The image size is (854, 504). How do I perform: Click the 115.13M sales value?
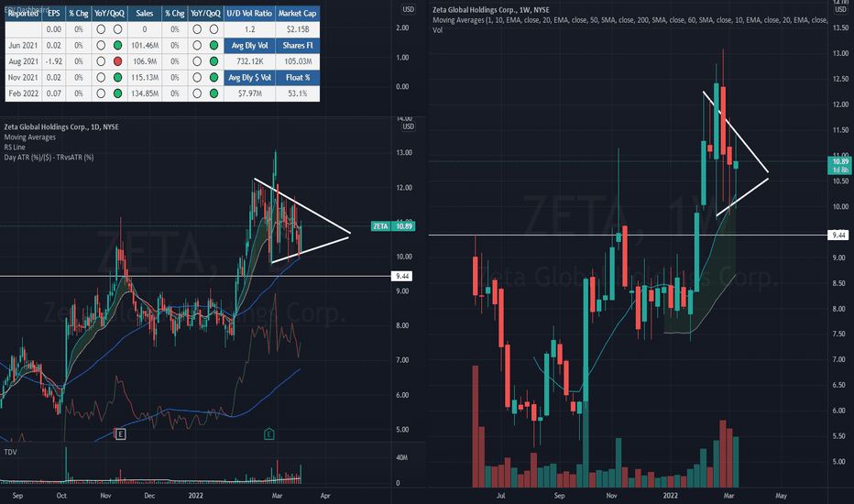[145, 78]
